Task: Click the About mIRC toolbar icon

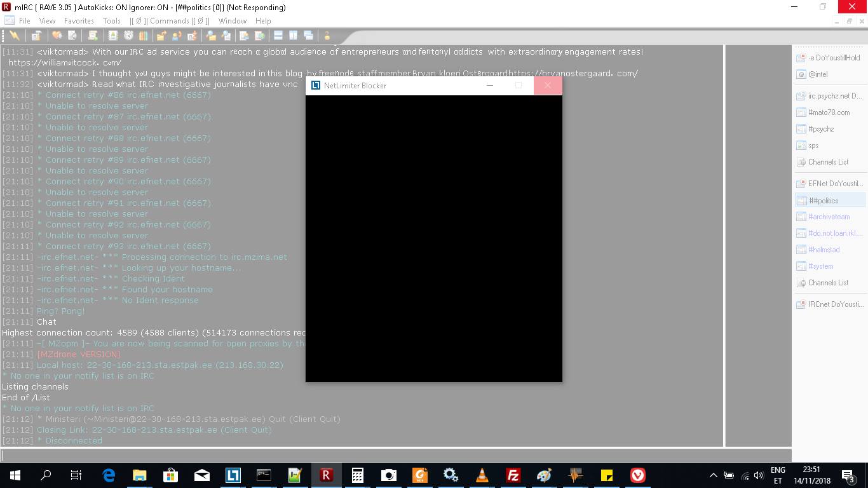Action: (327, 36)
